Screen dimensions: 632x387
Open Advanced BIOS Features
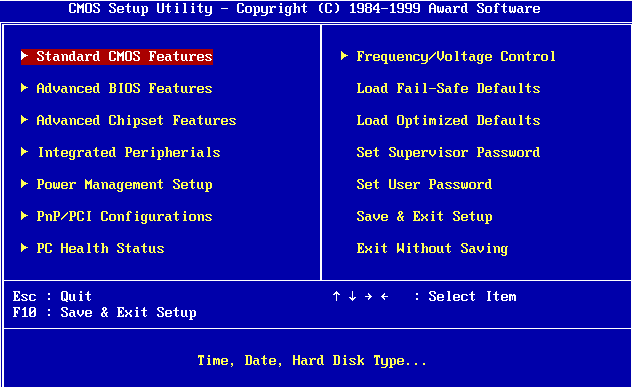click(x=124, y=88)
